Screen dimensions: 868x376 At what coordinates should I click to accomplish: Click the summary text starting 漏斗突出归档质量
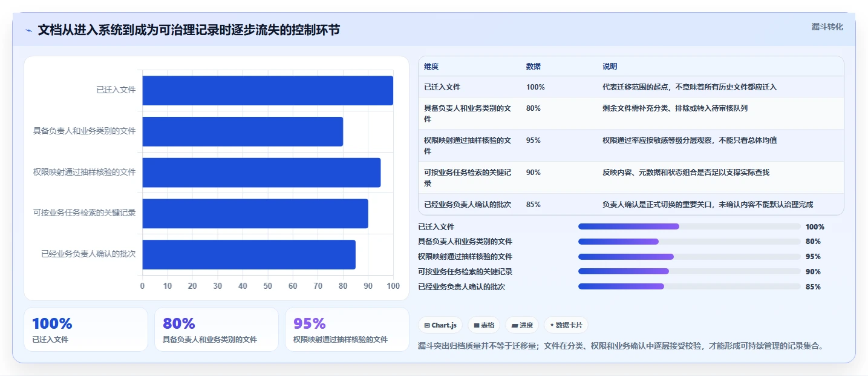[x=621, y=346]
